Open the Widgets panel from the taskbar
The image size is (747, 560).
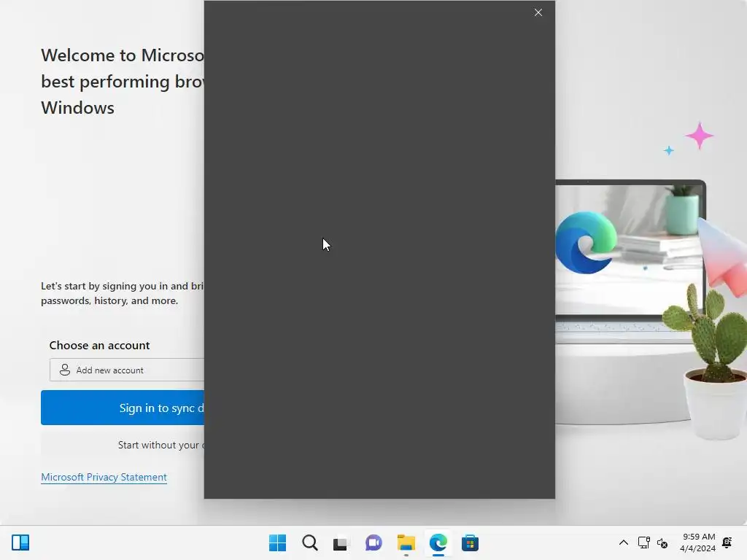click(x=20, y=542)
